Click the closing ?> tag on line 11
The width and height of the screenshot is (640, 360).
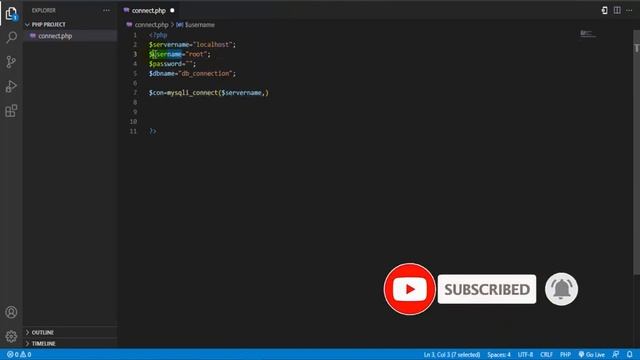tap(153, 131)
